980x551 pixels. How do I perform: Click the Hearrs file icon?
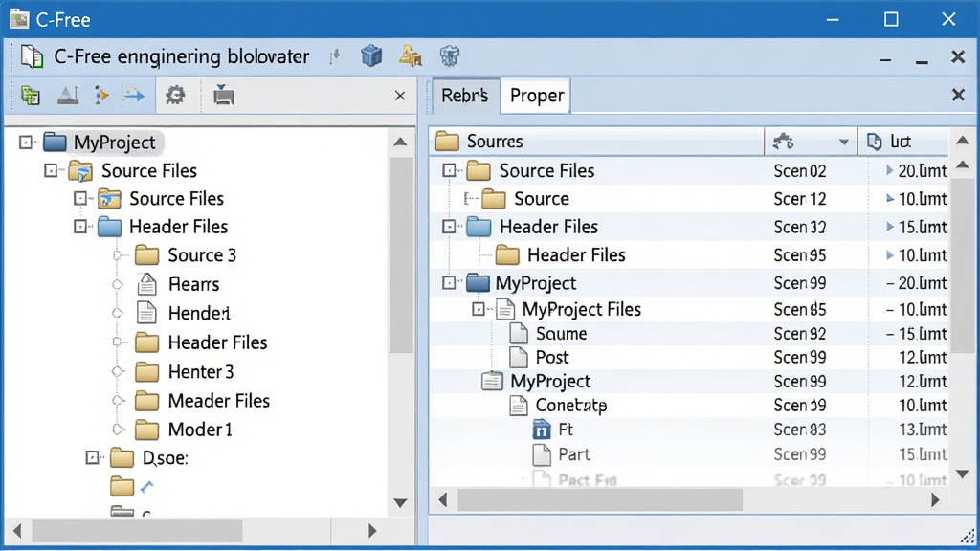[146, 284]
